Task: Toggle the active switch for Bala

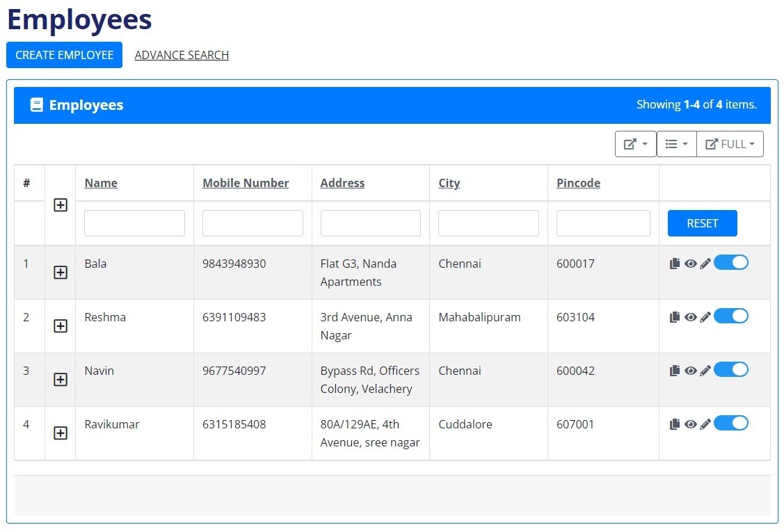Action: 730,262
